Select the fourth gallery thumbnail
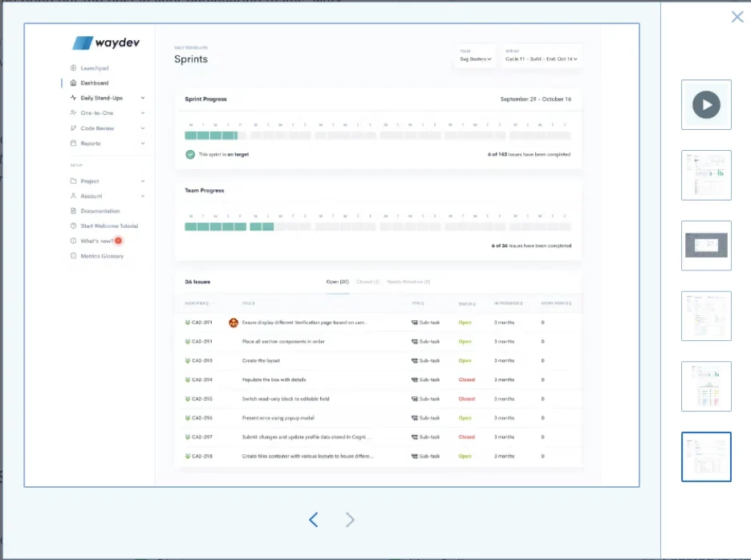 point(706,315)
